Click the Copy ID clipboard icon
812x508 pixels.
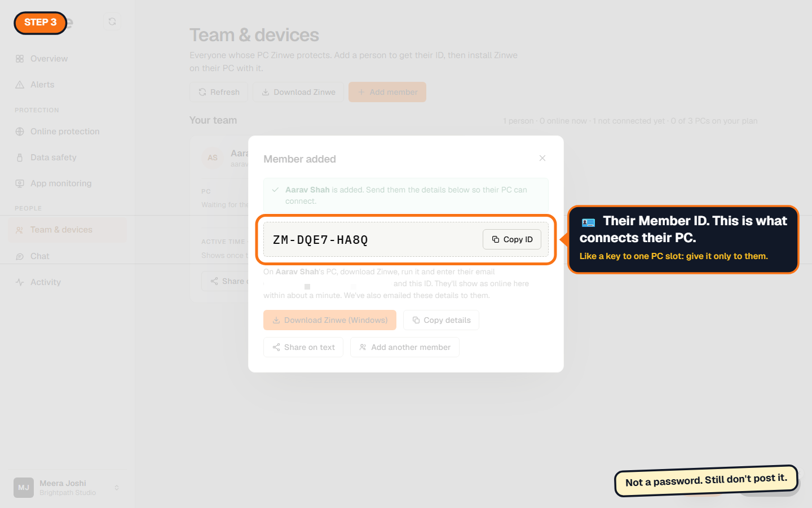pyautogui.click(x=496, y=239)
